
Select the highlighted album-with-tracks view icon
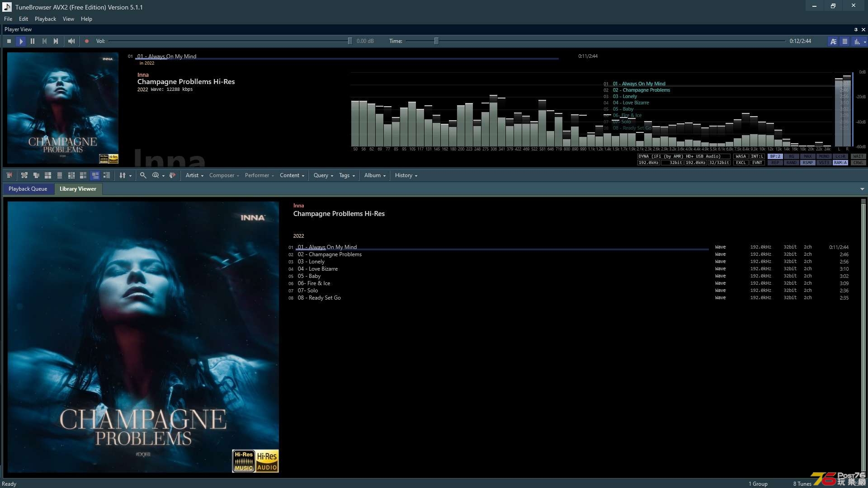click(x=95, y=175)
